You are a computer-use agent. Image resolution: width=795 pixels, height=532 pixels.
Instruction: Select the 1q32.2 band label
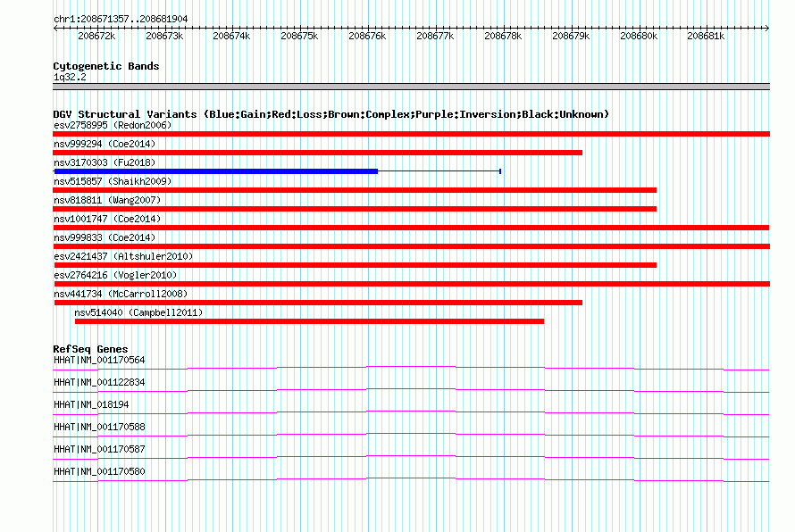[70, 77]
